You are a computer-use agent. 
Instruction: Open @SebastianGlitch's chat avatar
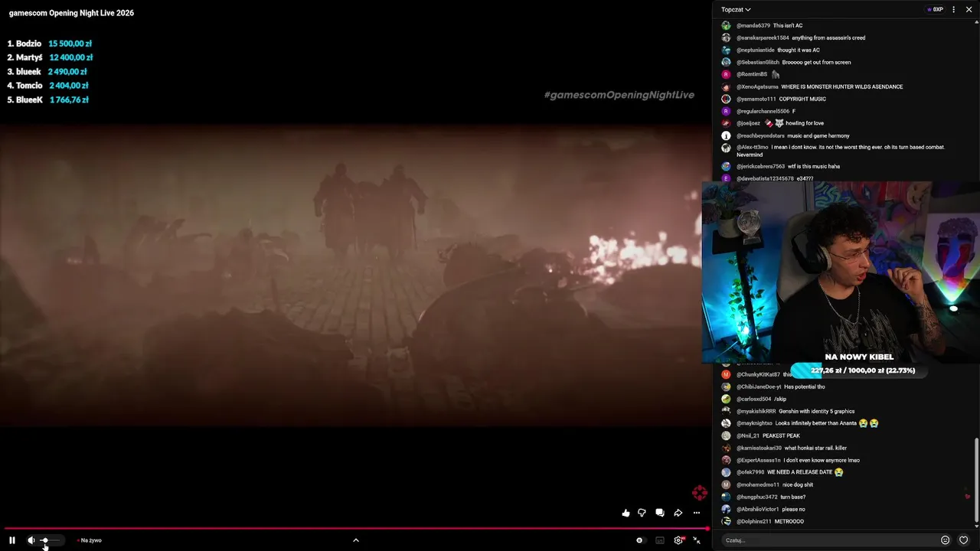pyautogui.click(x=727, y=62)
